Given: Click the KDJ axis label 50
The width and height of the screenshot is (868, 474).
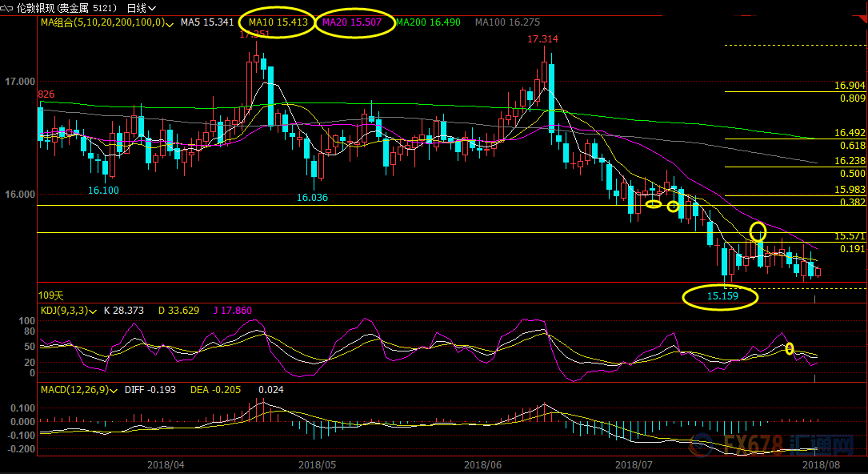Looking at the screenshot, I should tap(30, 347).
